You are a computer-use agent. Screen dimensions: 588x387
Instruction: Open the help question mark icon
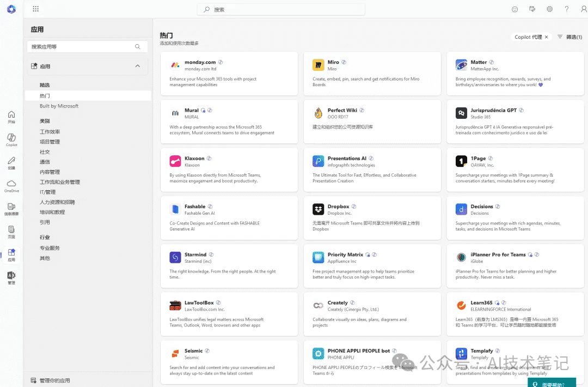click(x=567, y=9)
